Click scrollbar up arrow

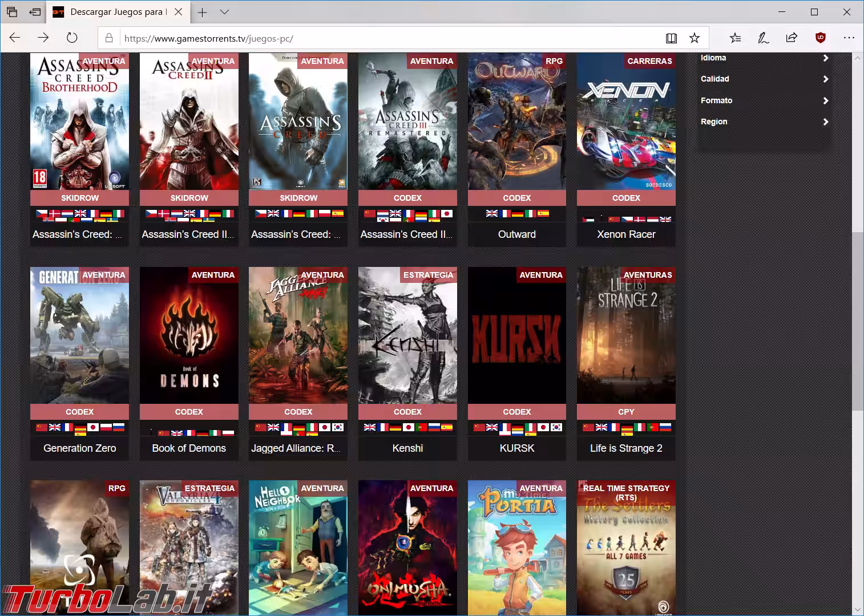[x=857, y=58]
